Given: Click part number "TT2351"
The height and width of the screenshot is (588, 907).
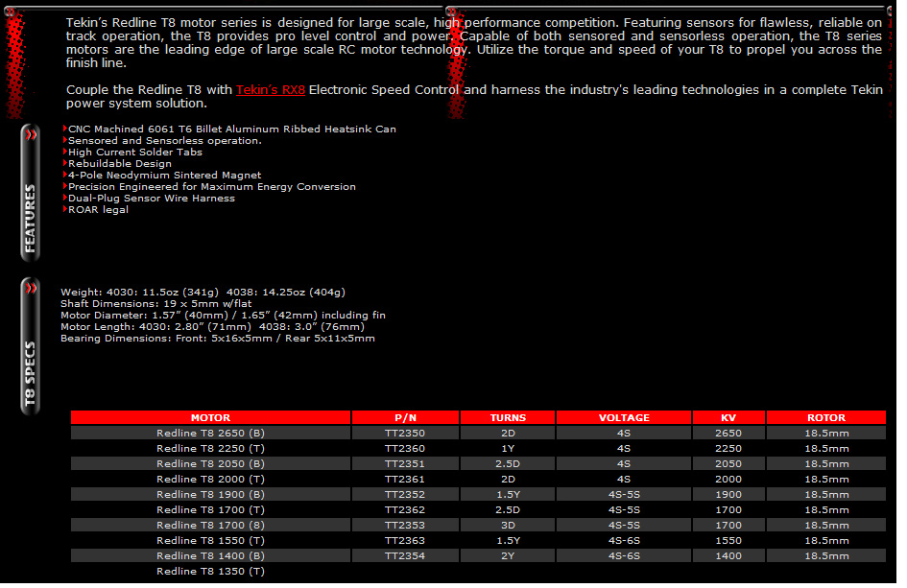Looking at the screenshot, I should pos(405,463).
